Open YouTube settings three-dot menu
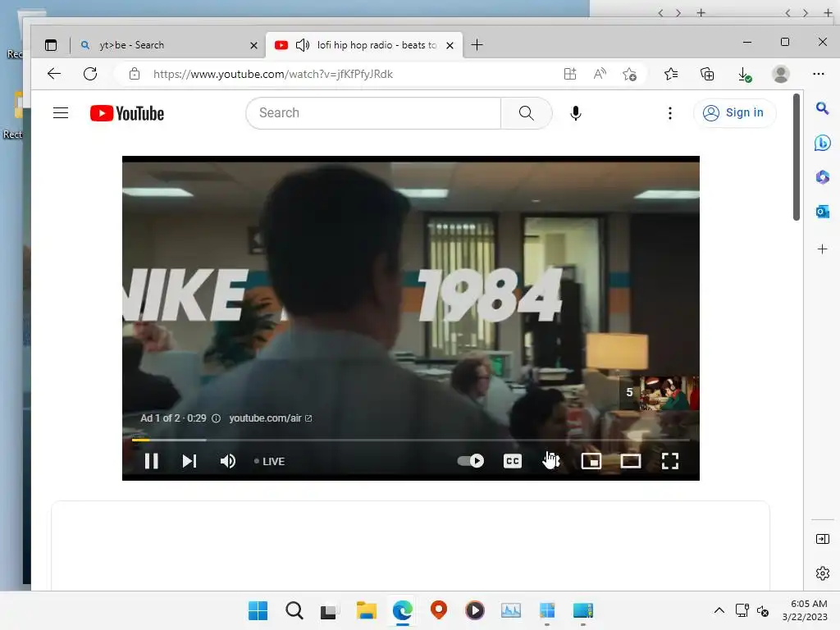The width and height of the screenshot is (840, 630). [x=669, y=113]
